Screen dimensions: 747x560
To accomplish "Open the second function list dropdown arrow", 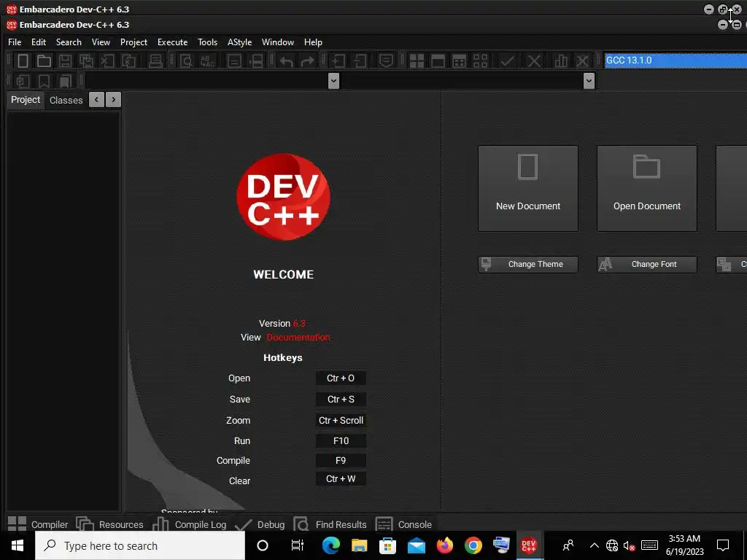I will pos(589,81).
